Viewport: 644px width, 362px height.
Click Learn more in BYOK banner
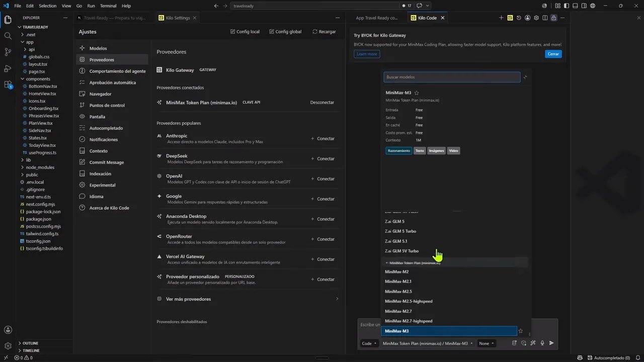tap(367, 54)
